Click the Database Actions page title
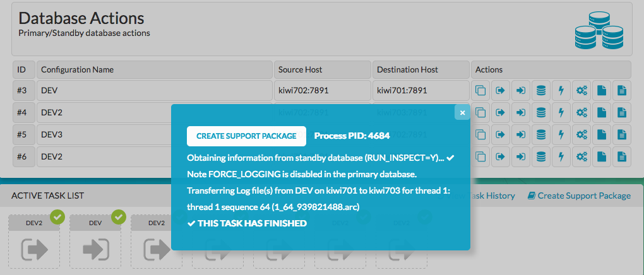Viewport: 644px width, 275px height. [x=81, y=18]
